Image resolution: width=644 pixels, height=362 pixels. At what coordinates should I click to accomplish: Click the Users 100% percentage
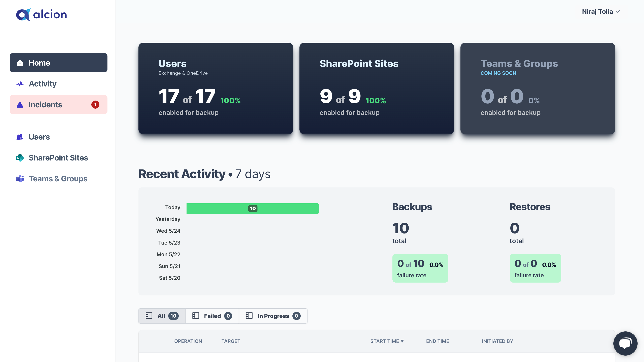[x=230, y=100]
